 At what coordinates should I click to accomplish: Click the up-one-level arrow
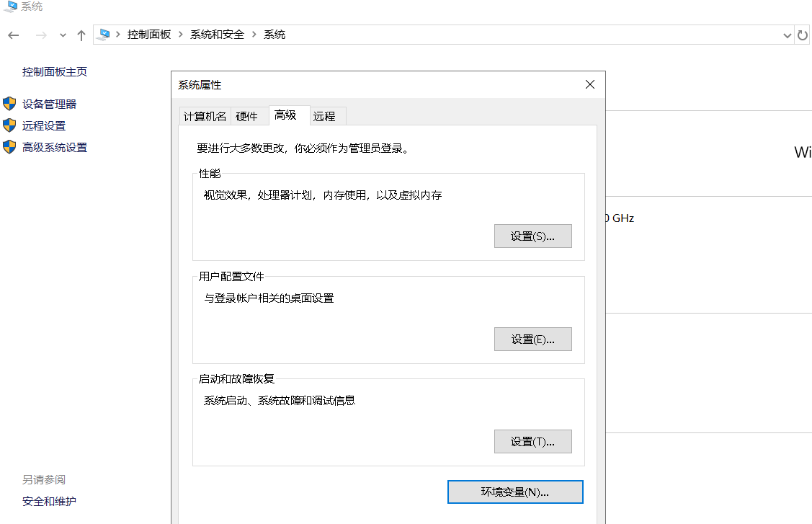click(81, 34)
